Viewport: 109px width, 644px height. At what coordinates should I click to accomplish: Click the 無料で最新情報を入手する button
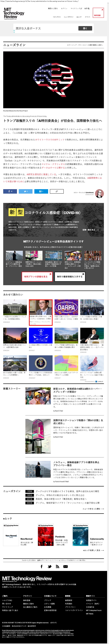[x=70, y=277]
